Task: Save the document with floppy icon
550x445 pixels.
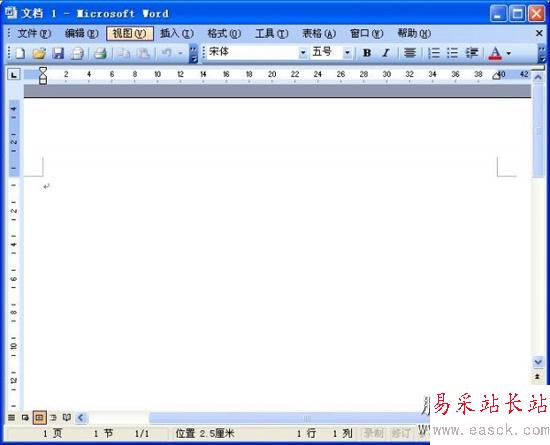Action: [58, 53]
